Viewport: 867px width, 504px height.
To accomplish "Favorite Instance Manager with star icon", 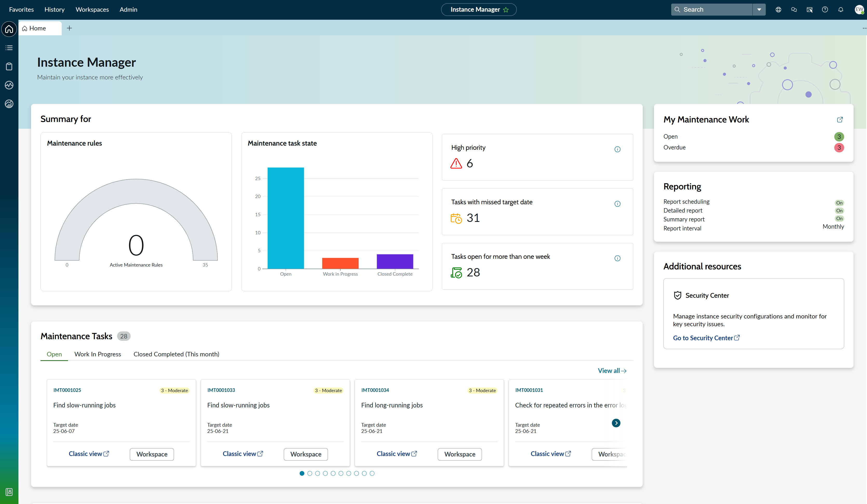I will 506,10.
